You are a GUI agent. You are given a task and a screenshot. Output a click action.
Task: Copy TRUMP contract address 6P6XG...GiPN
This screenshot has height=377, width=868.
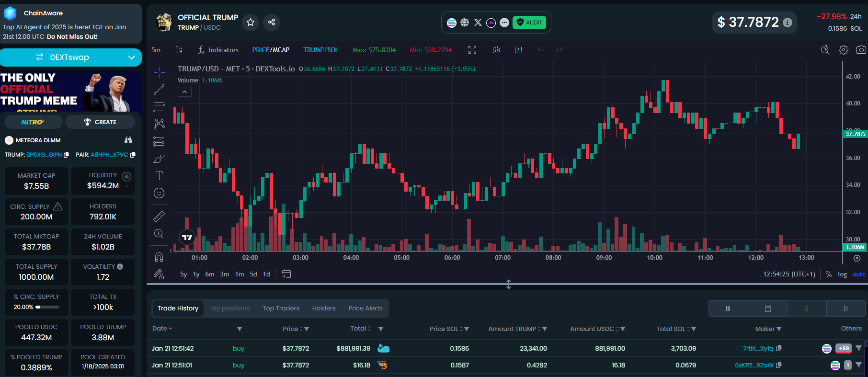(67, 155)
